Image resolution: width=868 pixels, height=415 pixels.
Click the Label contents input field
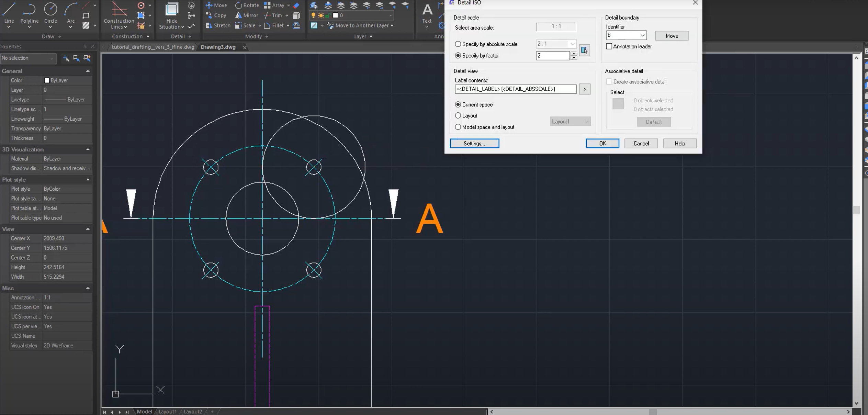tap(516, 89)
